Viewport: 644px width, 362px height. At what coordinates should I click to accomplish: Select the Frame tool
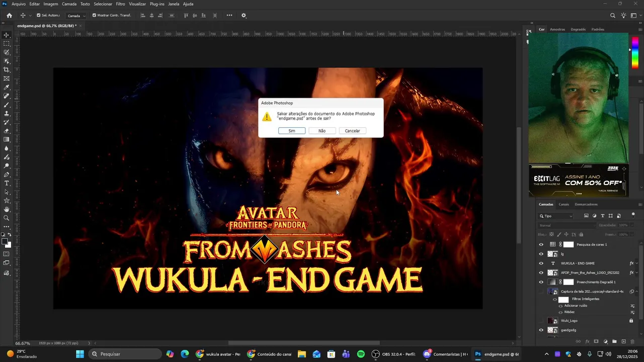click(x=7, y=78)
